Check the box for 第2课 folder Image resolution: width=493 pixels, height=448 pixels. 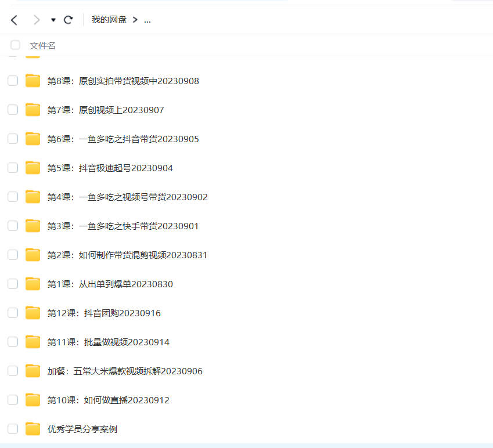tap(13, 255)
